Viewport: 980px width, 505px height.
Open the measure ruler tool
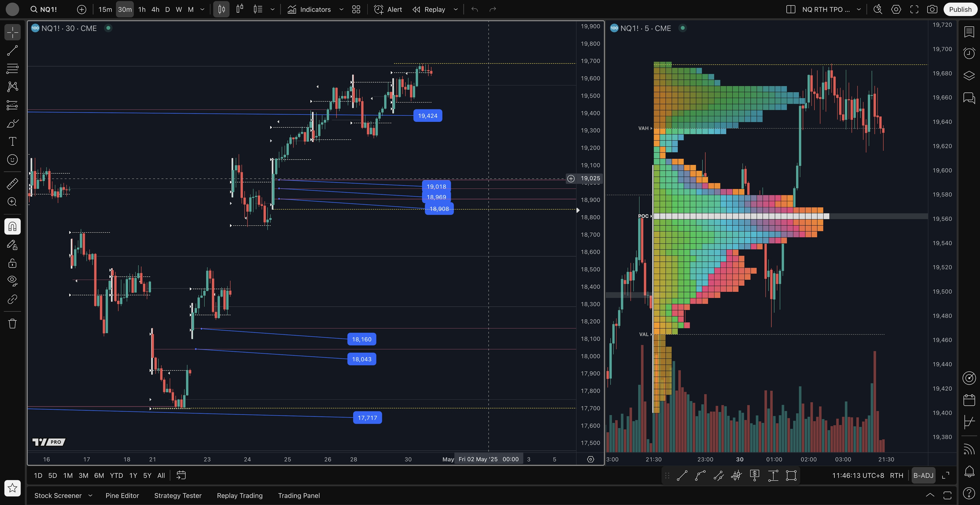coord(12,184)
